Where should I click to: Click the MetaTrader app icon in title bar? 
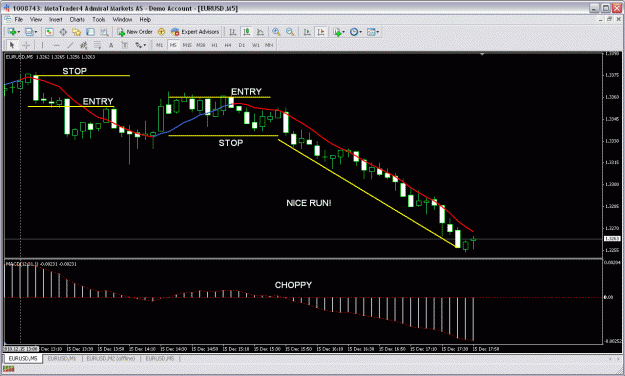(x=6, y=8)
